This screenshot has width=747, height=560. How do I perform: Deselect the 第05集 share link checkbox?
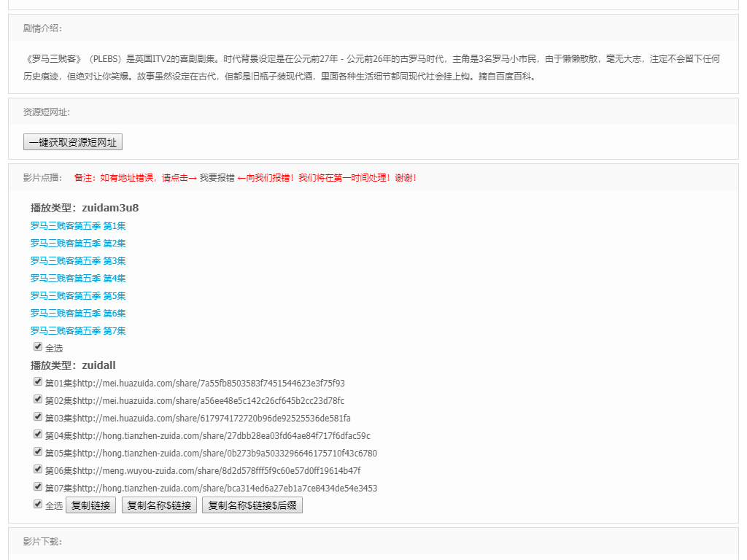pyautogui.click(x=38, y=451)
